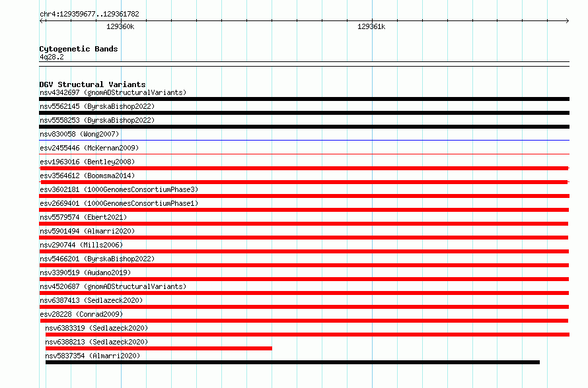This screenshot has height=388, width=588.
Task: Click the nsv4342697 (gnomADStructuralVariants) label
Action: (113, 92)
